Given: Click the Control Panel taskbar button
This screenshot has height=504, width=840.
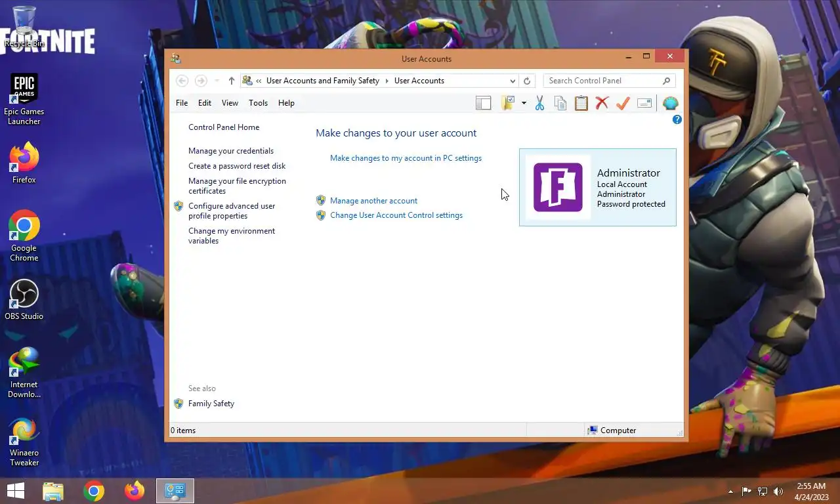Looking at the screenshot, I should click(175, 491).
